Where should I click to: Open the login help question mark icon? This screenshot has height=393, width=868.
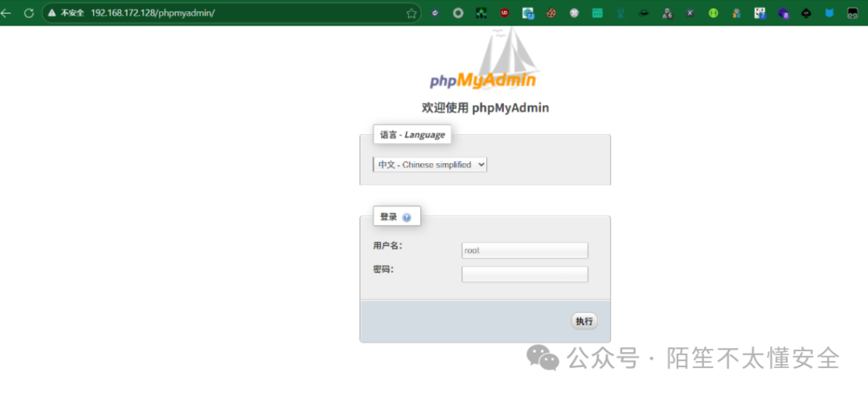point(407,218)
